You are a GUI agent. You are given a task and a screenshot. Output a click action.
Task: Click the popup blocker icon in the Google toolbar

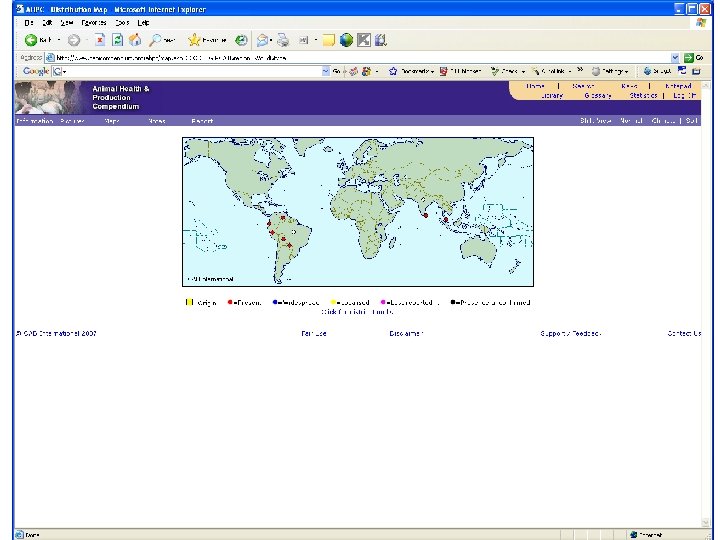[x=444, y=71]
